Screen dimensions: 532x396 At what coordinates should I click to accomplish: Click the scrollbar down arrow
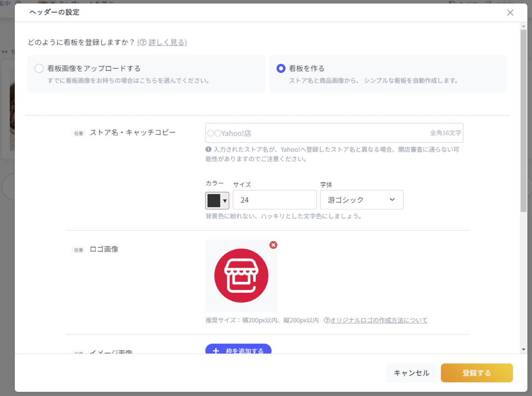click(523, 349)
